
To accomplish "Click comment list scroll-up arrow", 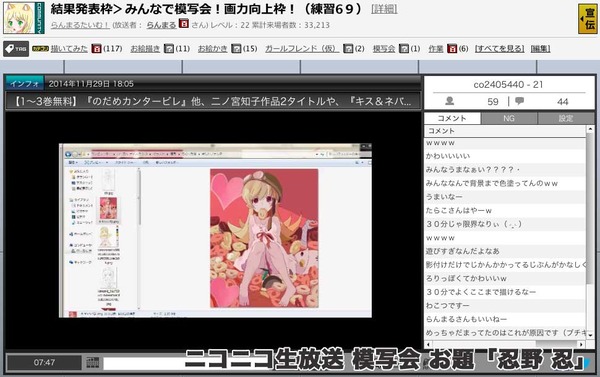I will [x=590, y=129].
